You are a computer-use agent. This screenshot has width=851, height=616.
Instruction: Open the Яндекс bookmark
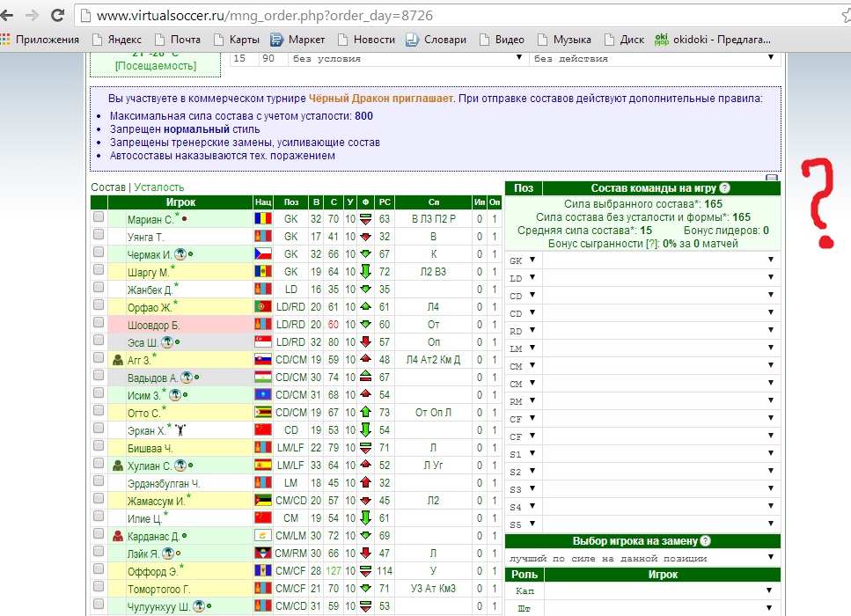click(117, 39)
